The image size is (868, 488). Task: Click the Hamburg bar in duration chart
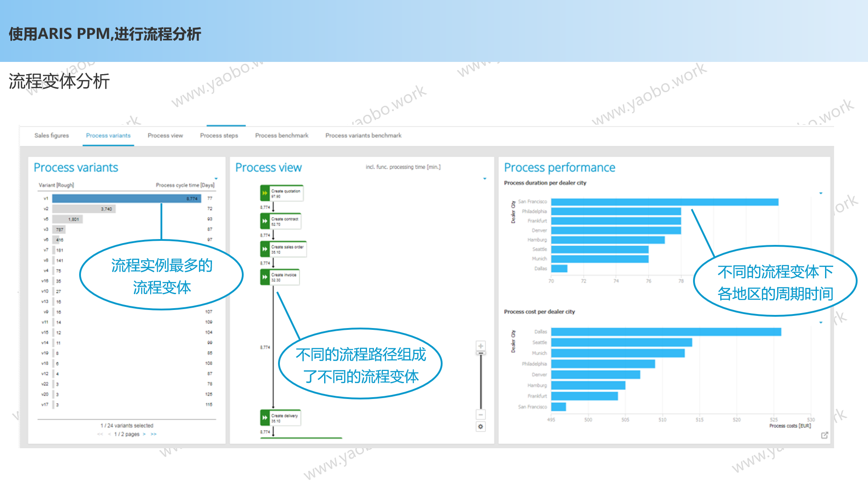click(608, 240)
